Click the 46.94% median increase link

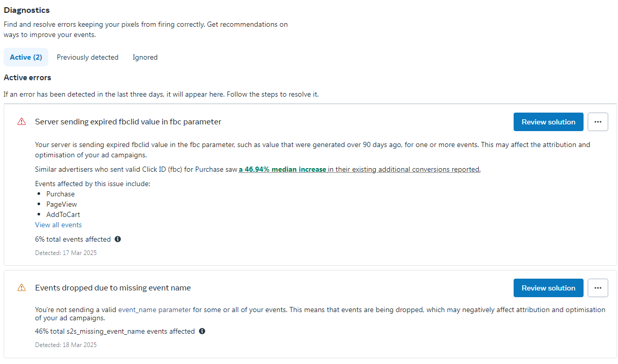[282, 169]
